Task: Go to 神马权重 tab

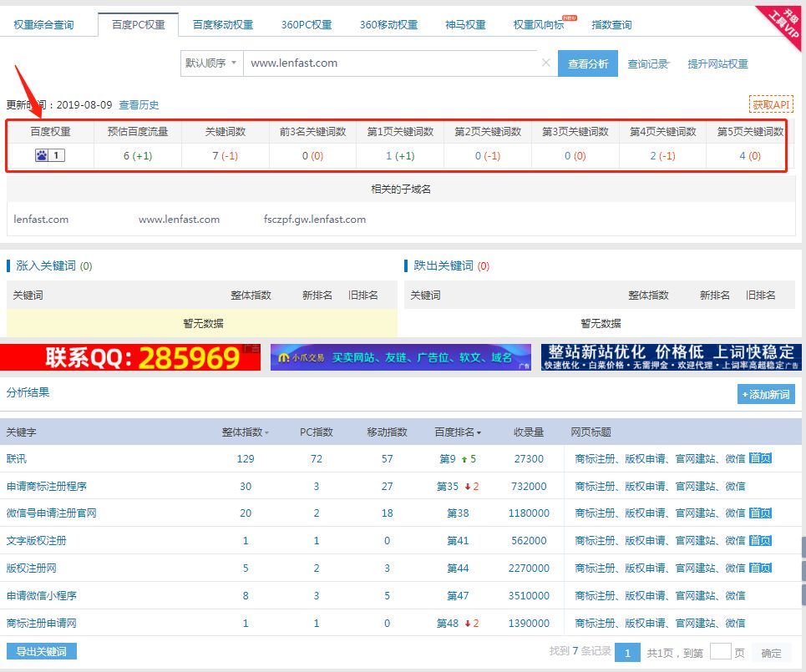Action: click(465, 25)
